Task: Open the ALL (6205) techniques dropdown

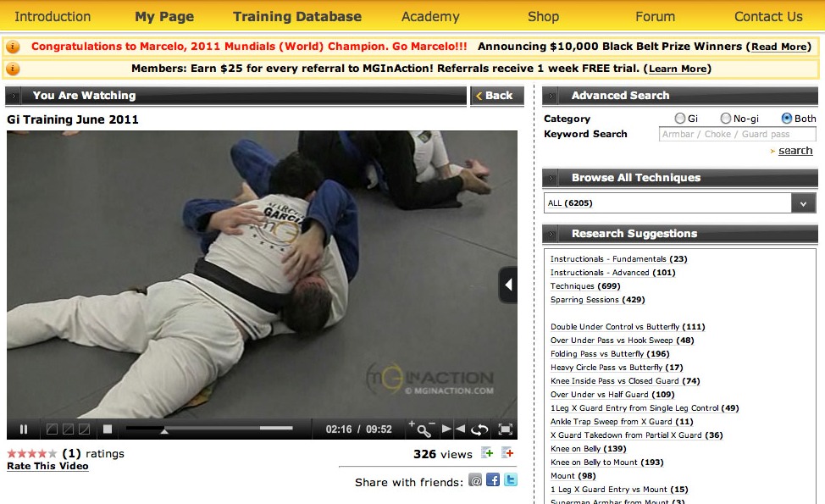Action: (x=679, y=203)
